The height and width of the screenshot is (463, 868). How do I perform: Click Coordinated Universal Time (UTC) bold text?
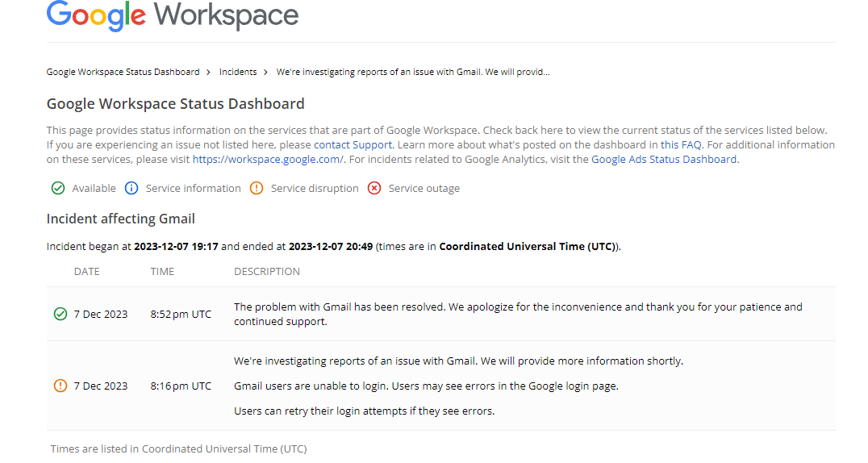pos(528,247)
